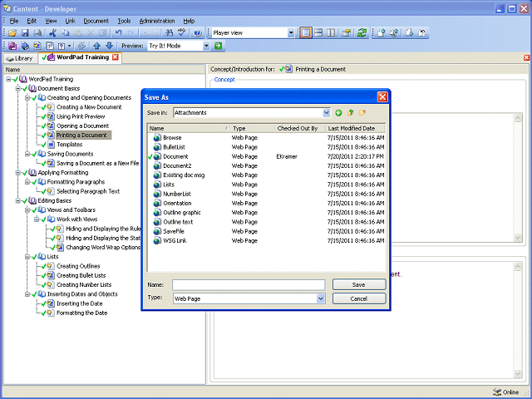Click the Undo arrow icon
532x399 pixels.
coord(118,33)
